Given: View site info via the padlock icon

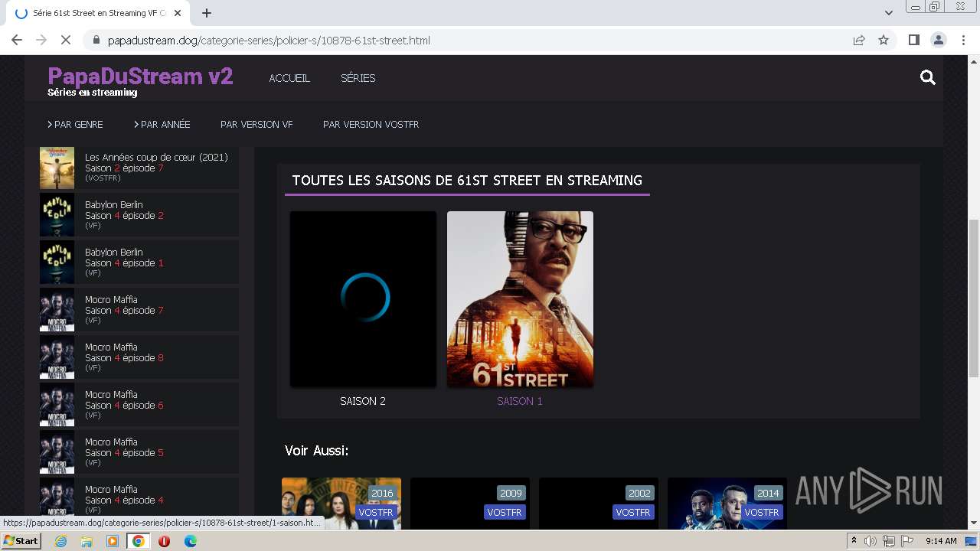Looking at the screenshot, I should coord(96,40).
